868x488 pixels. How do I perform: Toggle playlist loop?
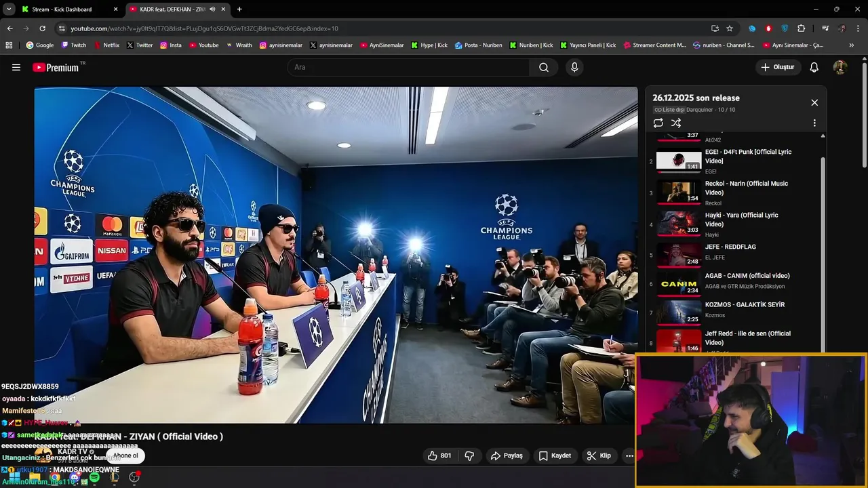click(x=658, y=123)
